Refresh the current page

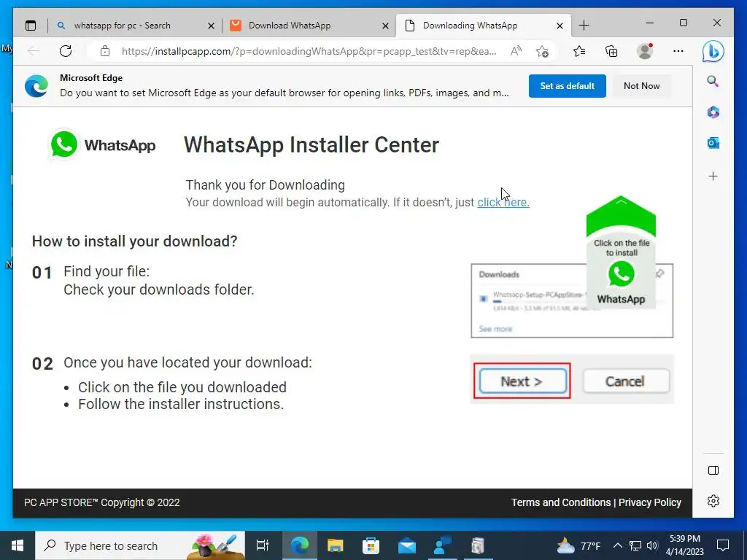(x=66, y=51)
